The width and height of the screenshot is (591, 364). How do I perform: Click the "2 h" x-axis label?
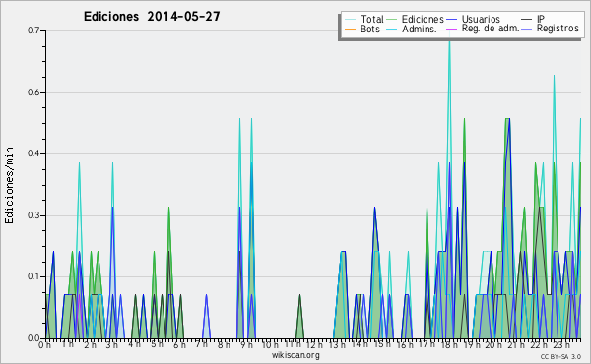point(90,345)
